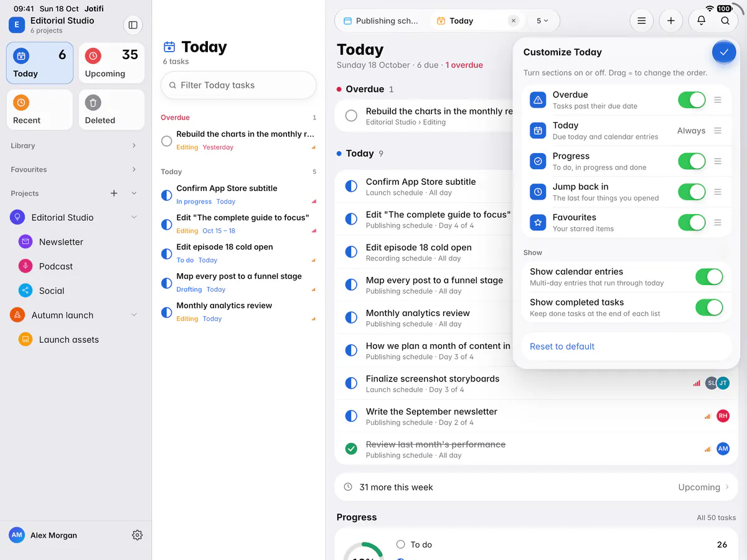This screenshot has height=560, width=747.
Task: Open the search magnifier icon
Action: (725, 21)
